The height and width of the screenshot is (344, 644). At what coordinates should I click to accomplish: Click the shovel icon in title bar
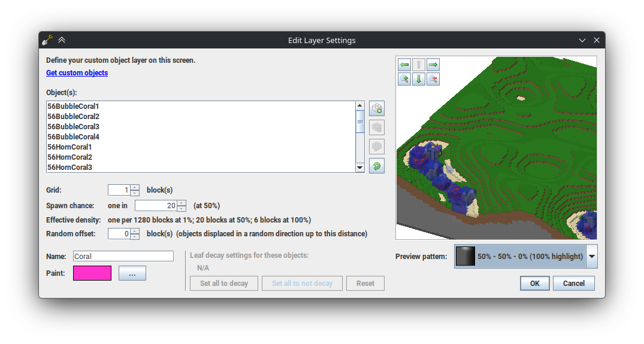tap(47, 40)
